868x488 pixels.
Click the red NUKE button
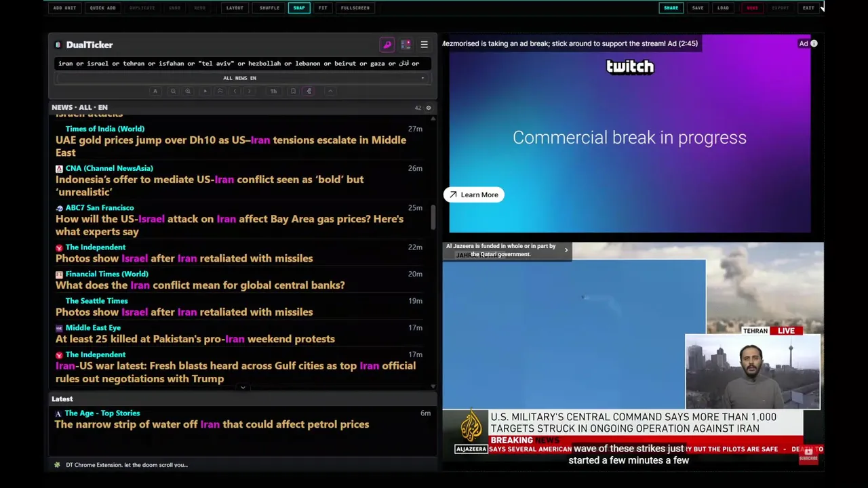click(752, 8)
